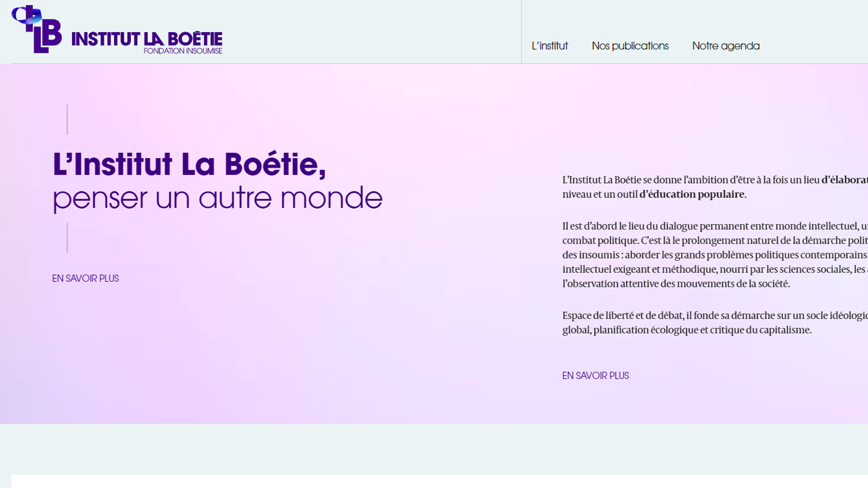Click the bold phrase "d'éducation populaire"
The width and height of the screenshot is (868, 488).
click(x=691, y=195)
